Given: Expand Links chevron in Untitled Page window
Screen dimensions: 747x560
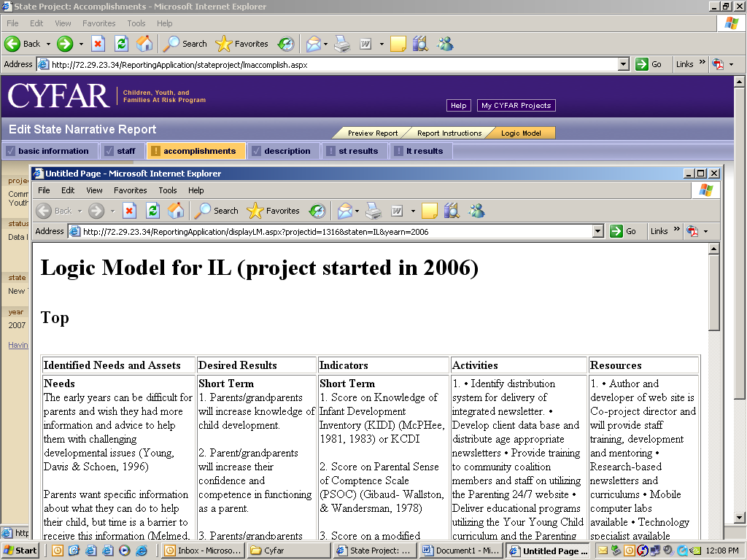Looking at the screenshot, I should tap(676, 230).
